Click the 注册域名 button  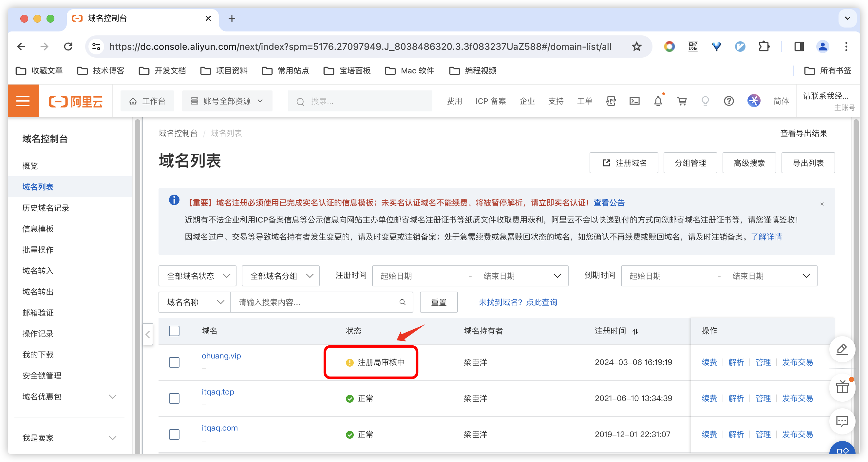coord(624,163)
